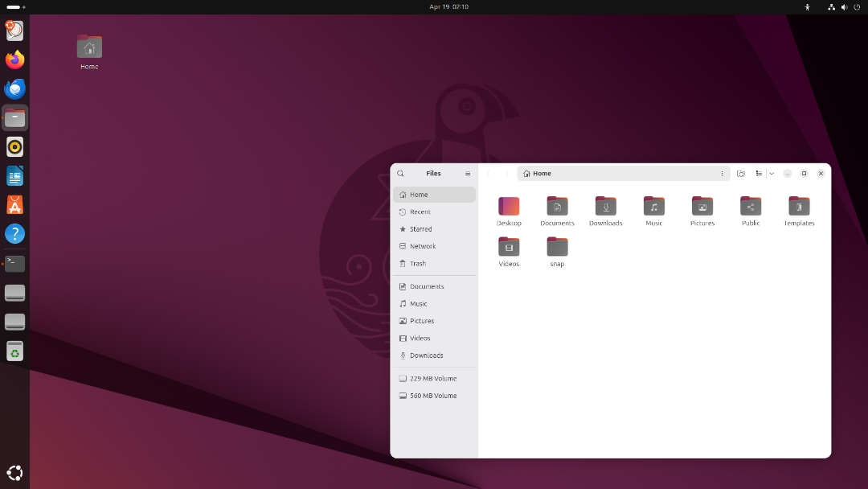Toggle the accessibility menu in the top bar
Viewport: 868px width, 489px height.
(x=807, y=7)
